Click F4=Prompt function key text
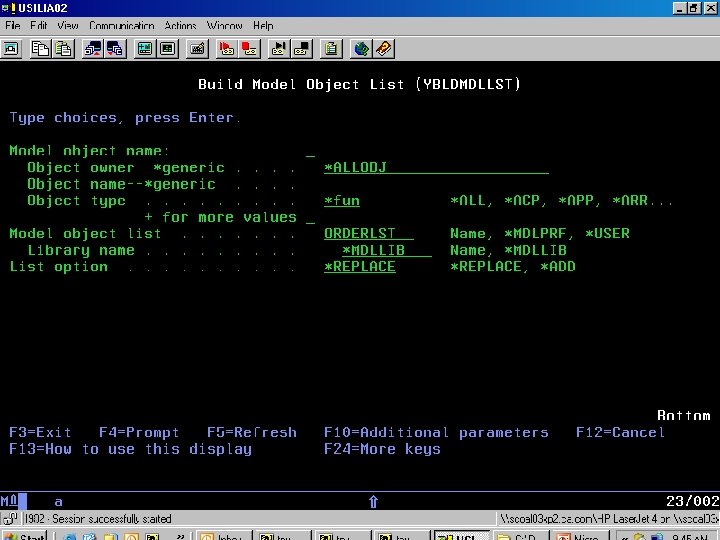 [x=139, y=433]
